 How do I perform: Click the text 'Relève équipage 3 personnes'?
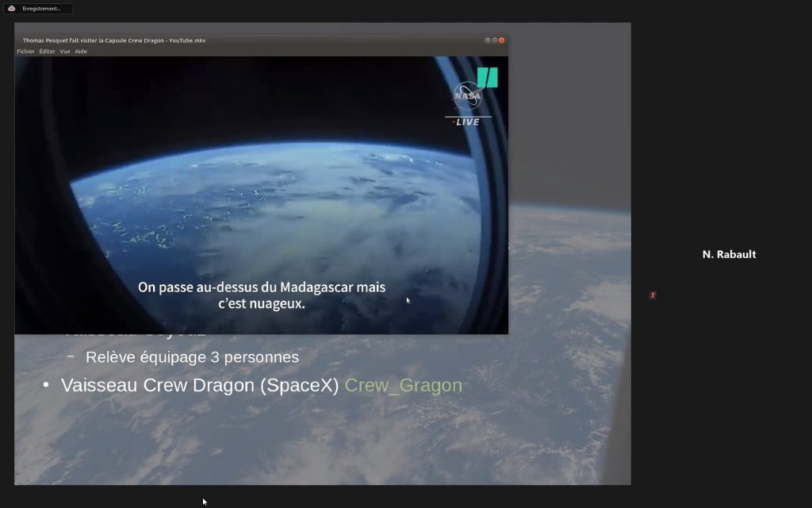pyautogui.click(x=192, y=357)
